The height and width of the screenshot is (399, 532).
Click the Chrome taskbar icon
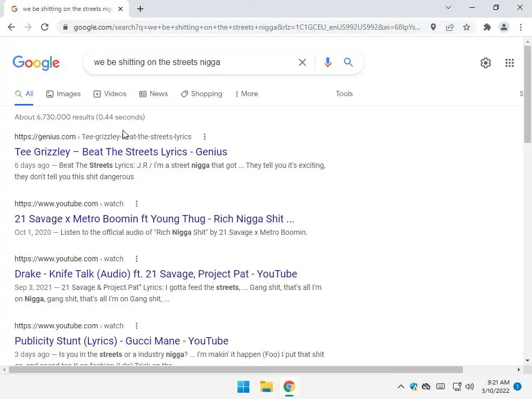[x=289, y=387]
